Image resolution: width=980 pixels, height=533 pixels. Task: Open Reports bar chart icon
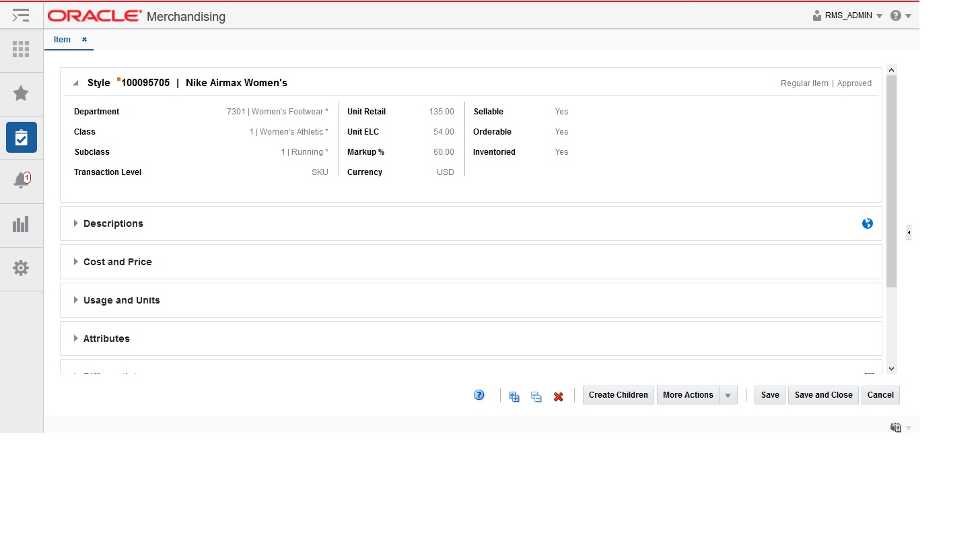(21, 224)
